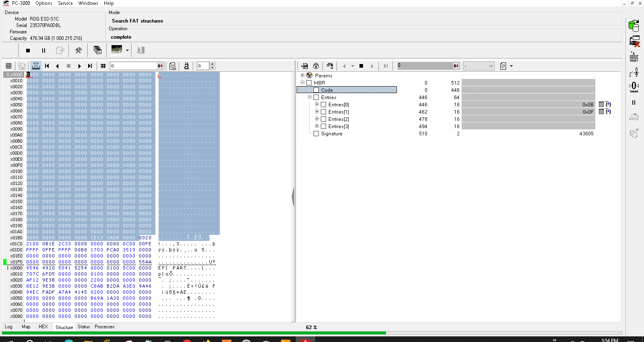
Task: Open the windows list icon
Action: tap(97, 50)
